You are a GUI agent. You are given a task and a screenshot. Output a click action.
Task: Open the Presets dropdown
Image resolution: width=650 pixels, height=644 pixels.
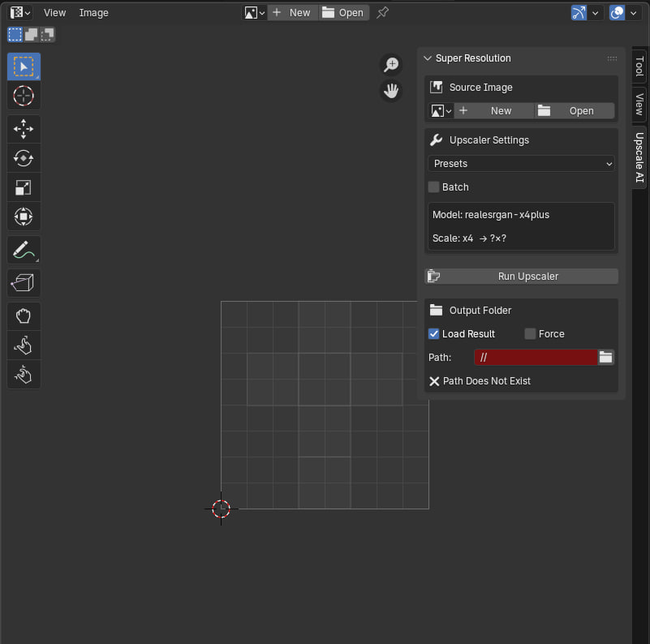521,164
